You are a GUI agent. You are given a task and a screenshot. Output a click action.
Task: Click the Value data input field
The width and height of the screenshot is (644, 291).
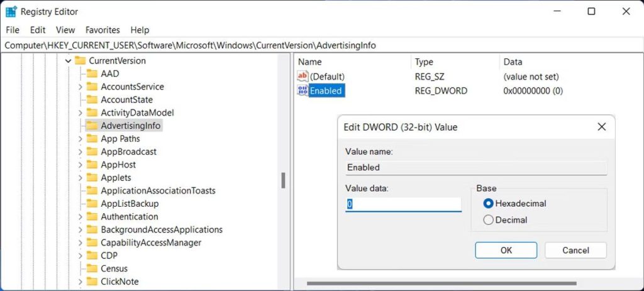(403, 204)
